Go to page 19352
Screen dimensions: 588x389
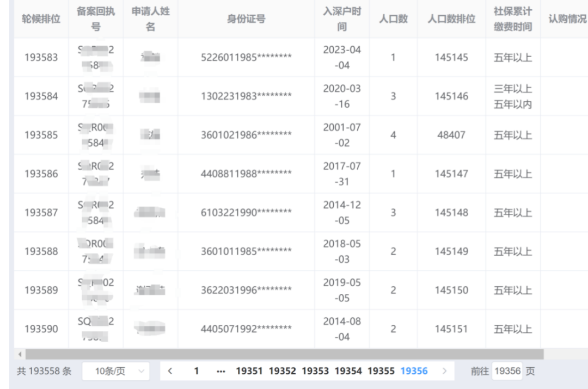(282, 371)
